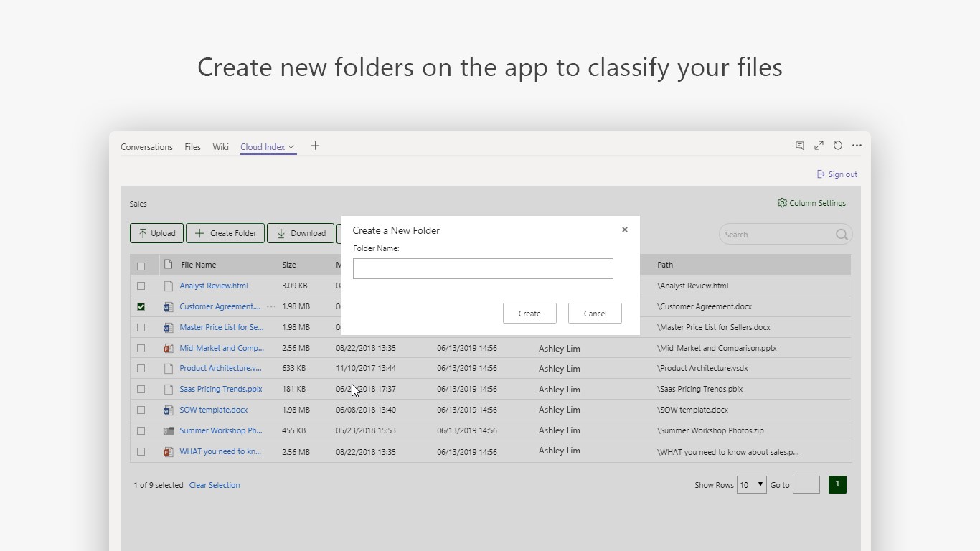Click the Mid-Market and Comparison PowerPoint file icon
The height and width of the screenshot is (551, 980).
(x=169, y=348)
